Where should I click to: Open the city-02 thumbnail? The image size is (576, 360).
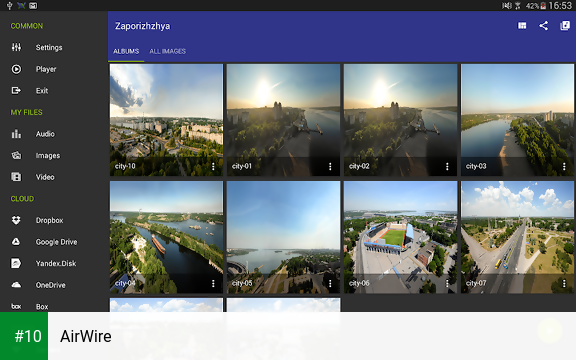pyautogui.click(x=400, y=120)
